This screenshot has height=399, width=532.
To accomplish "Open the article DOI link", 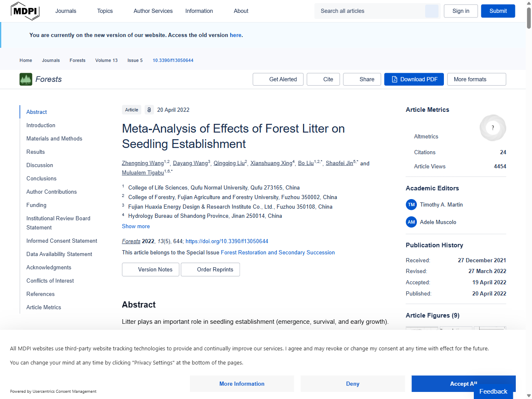I will [227, 241].
